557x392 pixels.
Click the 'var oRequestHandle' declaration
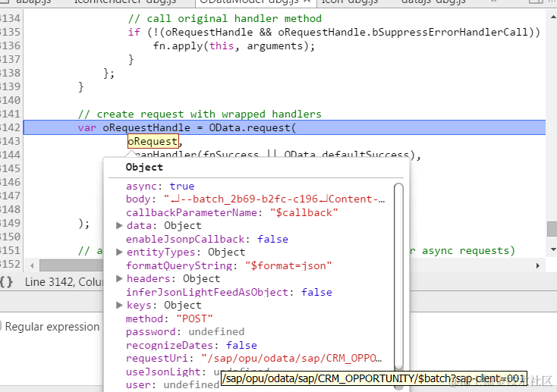(134, 127)
